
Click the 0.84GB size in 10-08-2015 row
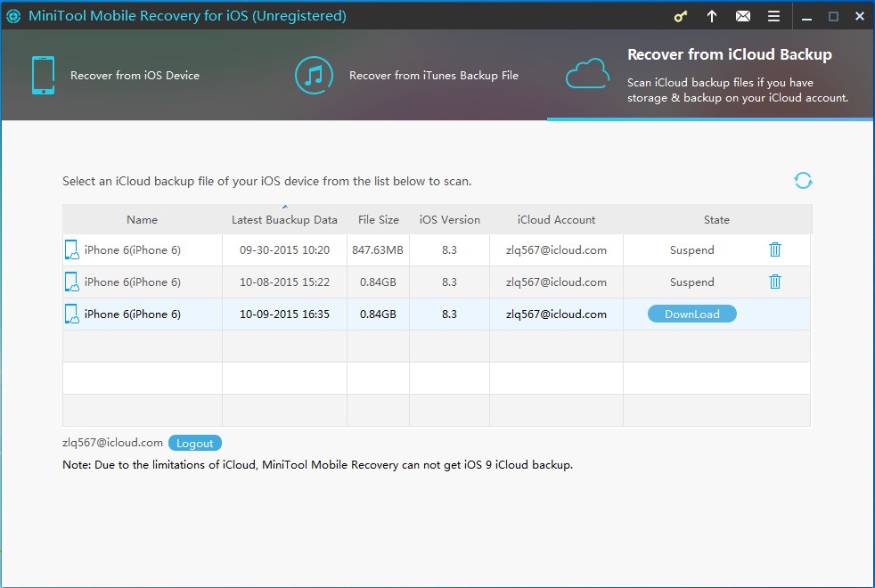tap(378, 282)
